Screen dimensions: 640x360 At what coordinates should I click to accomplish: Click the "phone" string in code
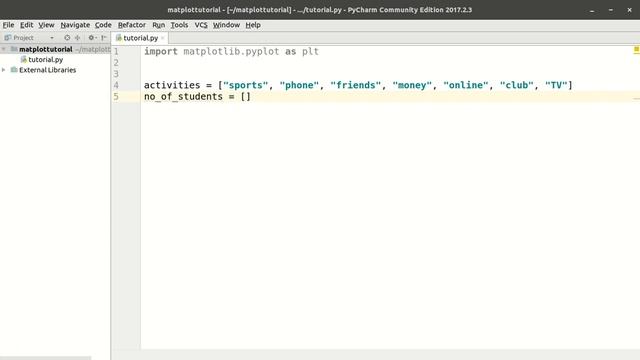click(x=299, y=85)
